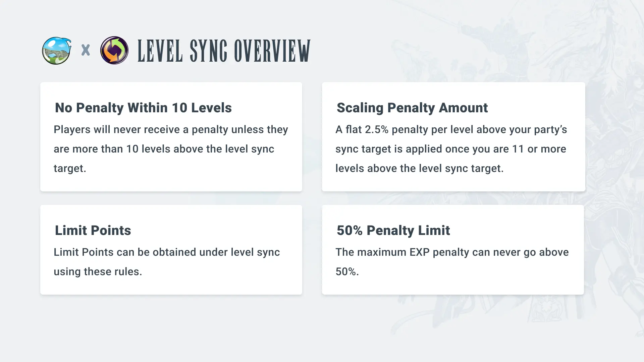Click 'using these rules.' in Limit Points card
The height and width of the screenshot is (362, 644).
coord(98,272)
